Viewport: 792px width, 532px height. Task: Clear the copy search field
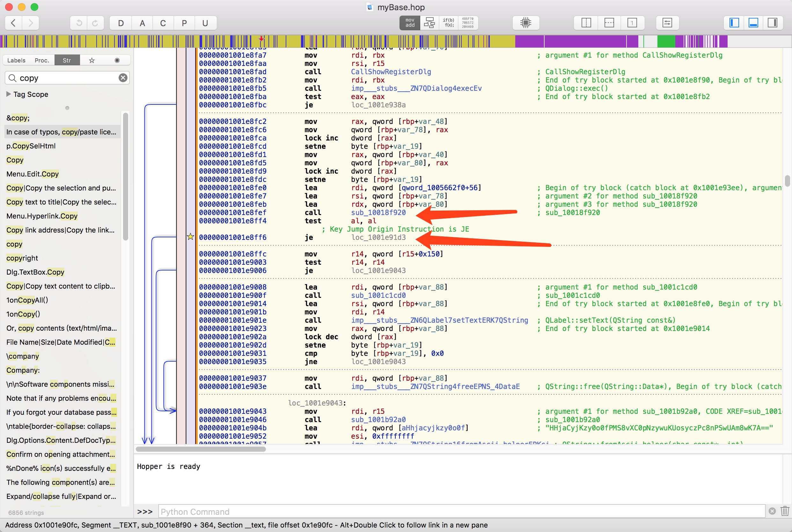point(123,78)
